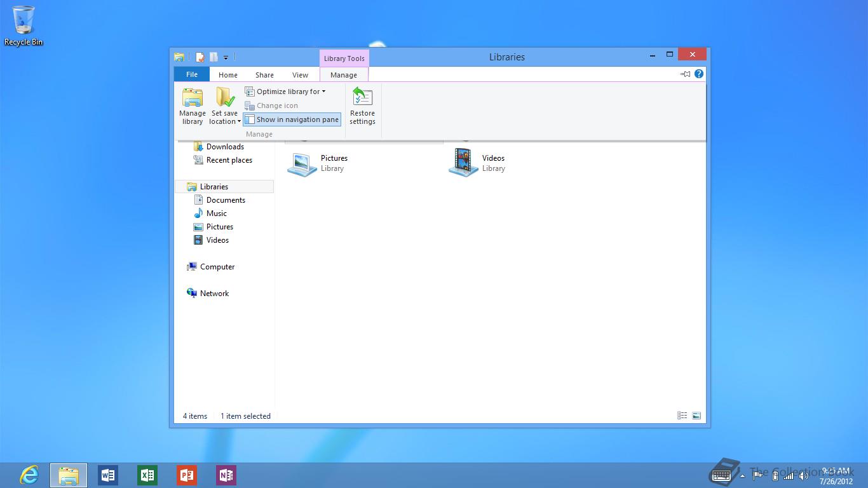Select Recent places in navigation pane

(x=222, y=160)
